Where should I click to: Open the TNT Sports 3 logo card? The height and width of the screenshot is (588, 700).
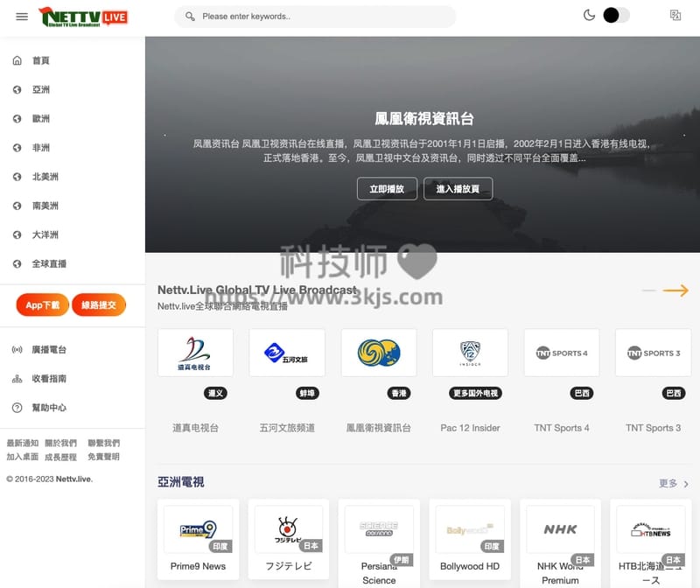(x=653, y=353)
